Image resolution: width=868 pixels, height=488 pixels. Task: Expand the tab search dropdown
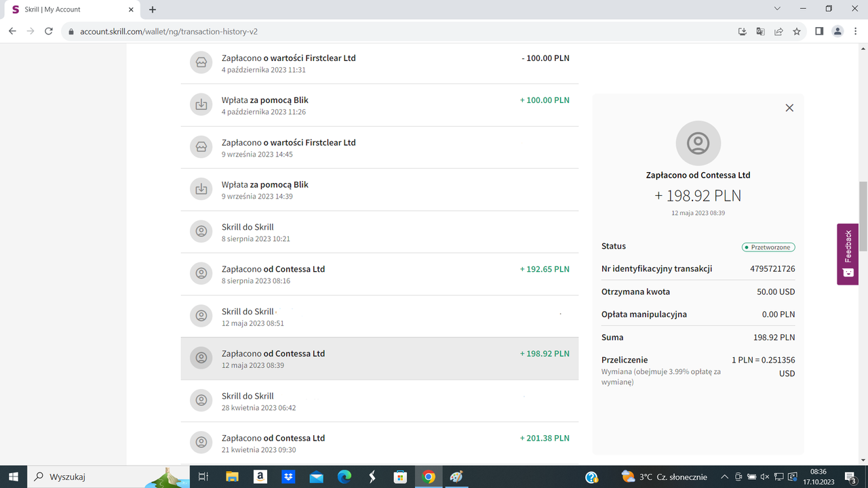(x=777, y=9)
